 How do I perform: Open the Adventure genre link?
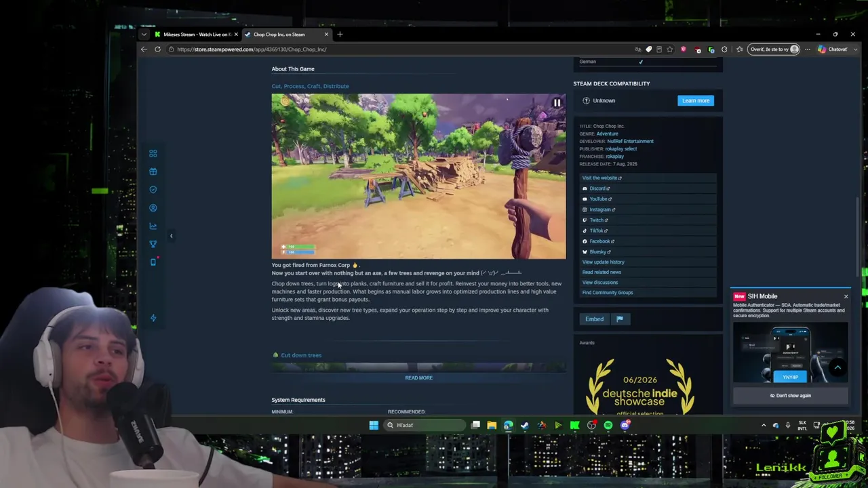pyautogui.click(x=607, y=134)
